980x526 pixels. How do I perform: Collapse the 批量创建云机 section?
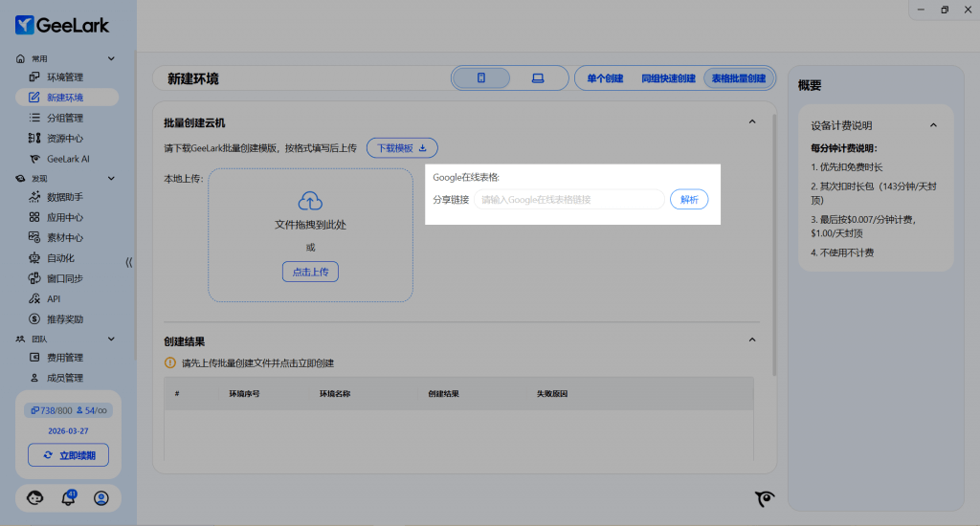pyautogui.click(x=752, y=122)
